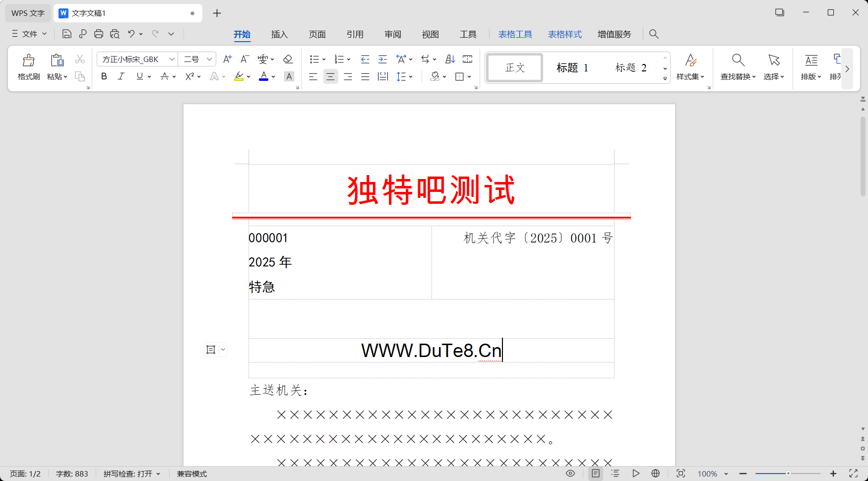Open web layout view via the globe icon
This screenshot has width=868, height=481.
tap(656, 474)
